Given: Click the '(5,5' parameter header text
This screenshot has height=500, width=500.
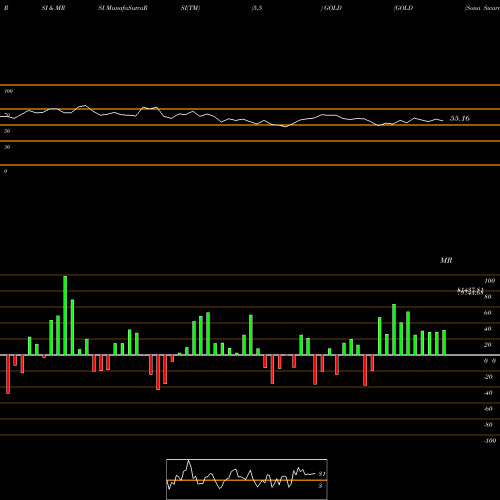Looking at the screenshot, I should click(257, 8).
